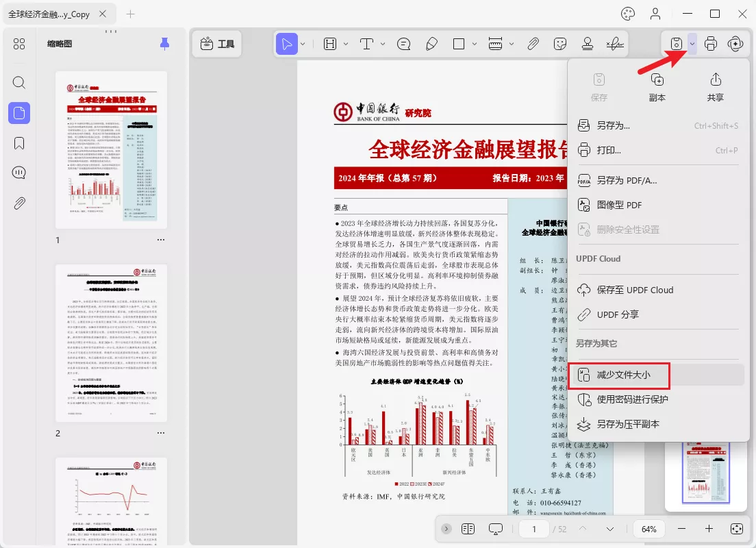
Task: Toggle the pin on thumbnail panel
Action: pyautogui.click(x=164, y=44)
